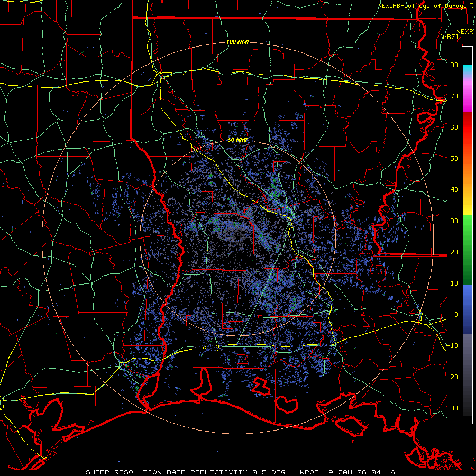Click the 20 dBZ scale value
476x476 pixels.
(454, 252)
